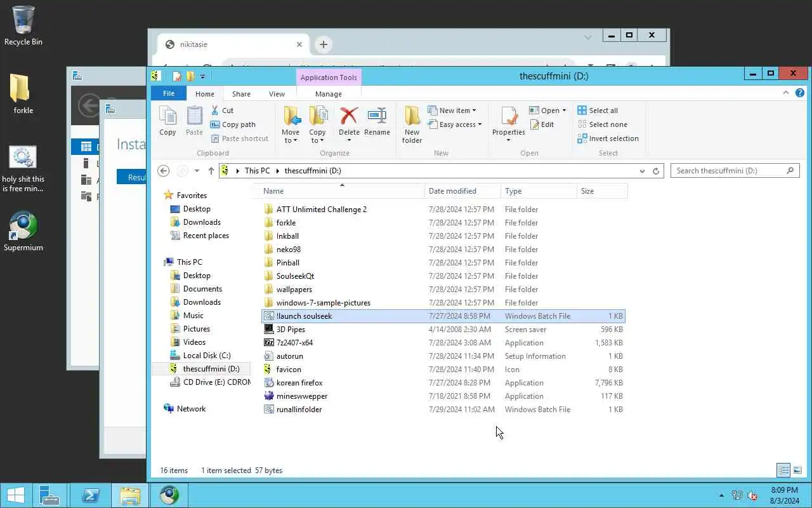The height and width of the screenshot is (508, 812).
Task: Click the nikitasie browser tab
Action: click(232, 44)
